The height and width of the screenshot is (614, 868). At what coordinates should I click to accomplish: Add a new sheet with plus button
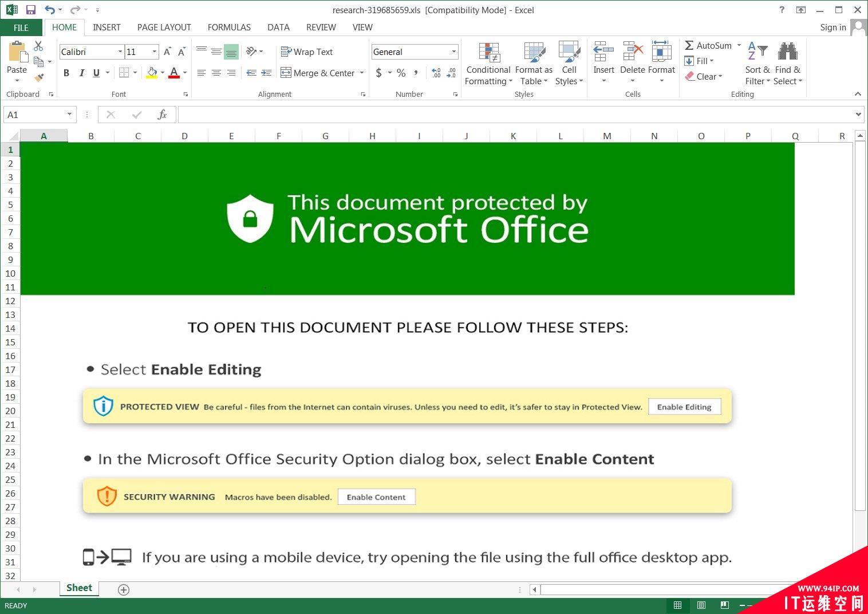pos(124,589)
